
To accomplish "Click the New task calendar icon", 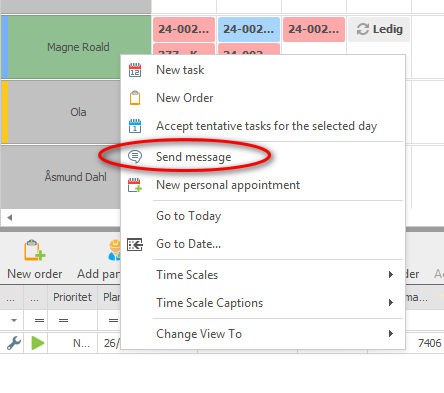I will pyautogui.click(x=135, y=70).
